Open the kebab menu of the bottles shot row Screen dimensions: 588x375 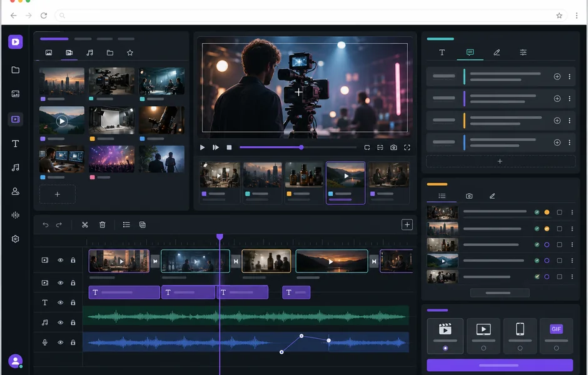click(x=572, y=244)
